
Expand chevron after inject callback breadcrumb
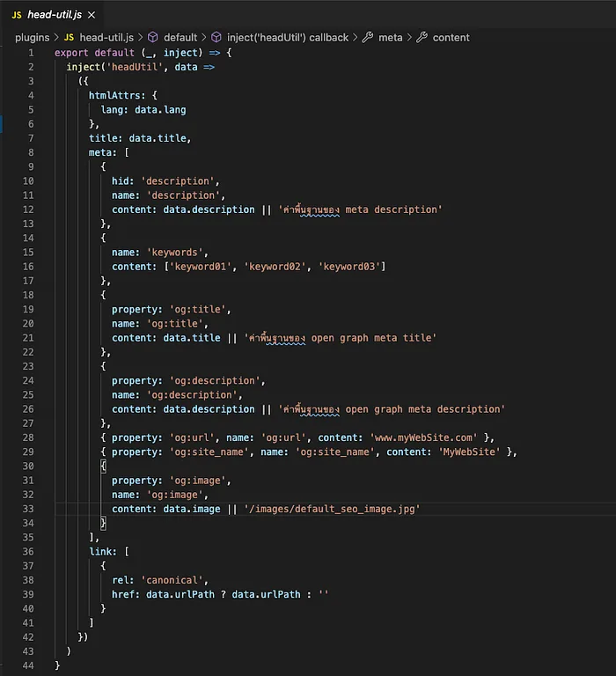356,38
